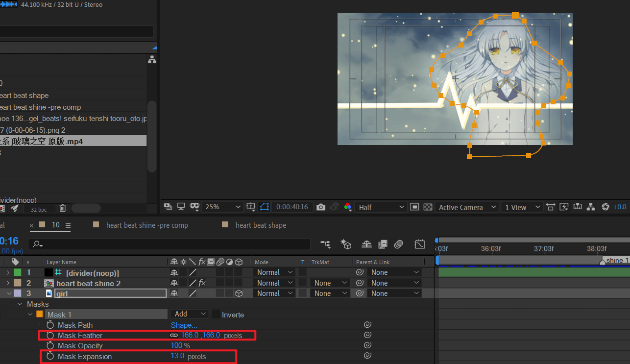Open the 1 View layout dropdown
The width and height of the screenshot is (630, 364).
(522, 207)
